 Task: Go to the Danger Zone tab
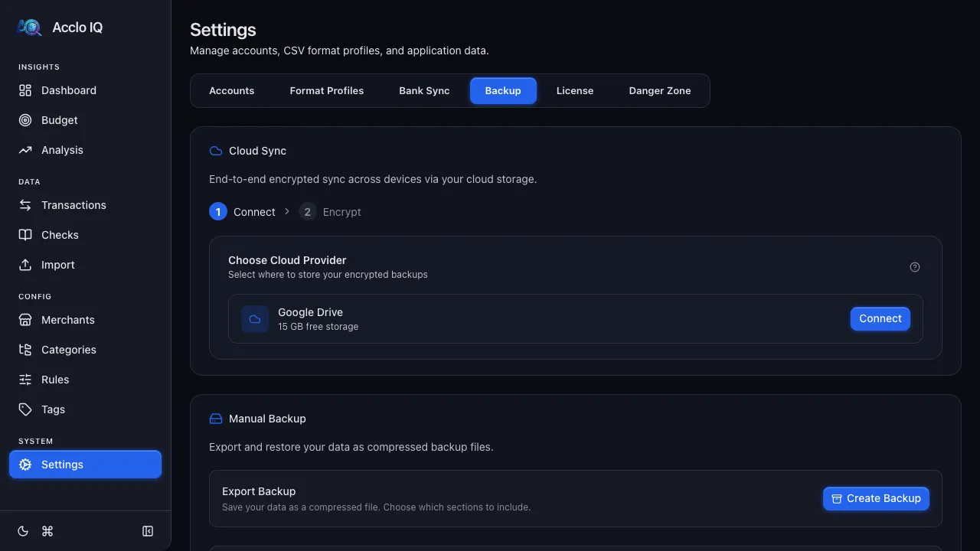click(x=660, y=90)
